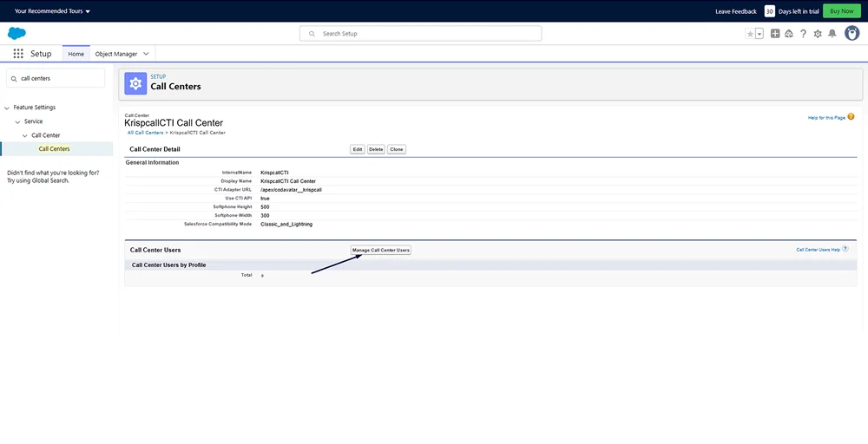Click the InternalName value KrispcallCTI

274,173
